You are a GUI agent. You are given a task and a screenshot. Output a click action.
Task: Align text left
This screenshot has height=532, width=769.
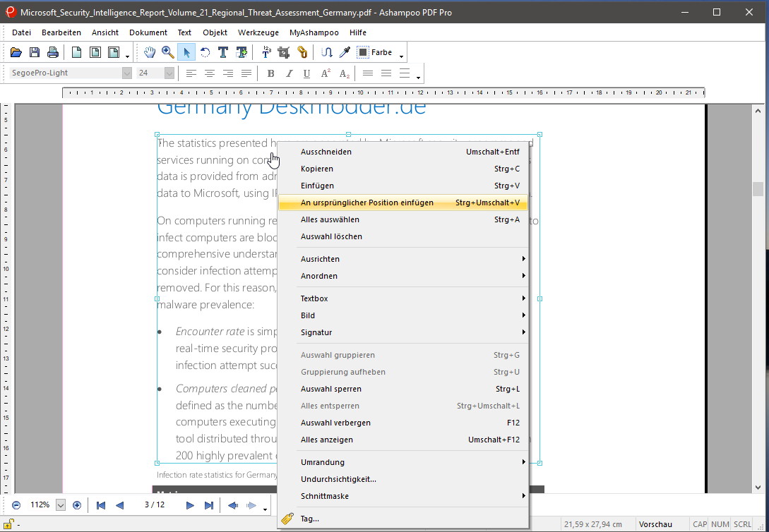pos(191,73)
